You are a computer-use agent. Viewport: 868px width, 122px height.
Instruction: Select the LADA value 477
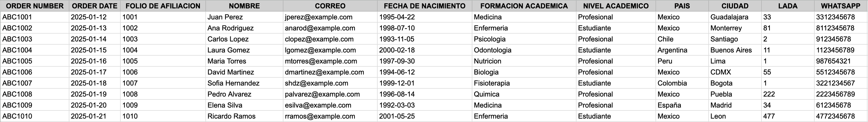(769, 116)
